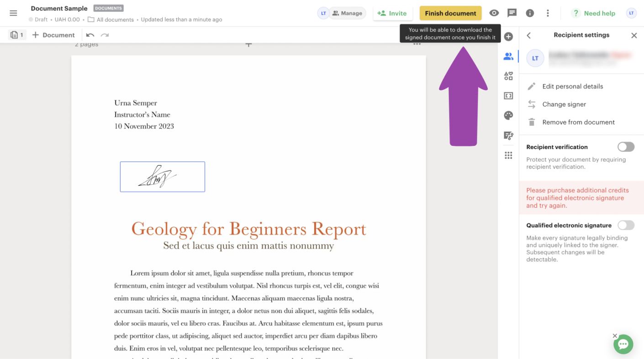Viewport: 644px width, 359px height.
Task: Open the comments panel icon
Action: (x=512, y=13)
